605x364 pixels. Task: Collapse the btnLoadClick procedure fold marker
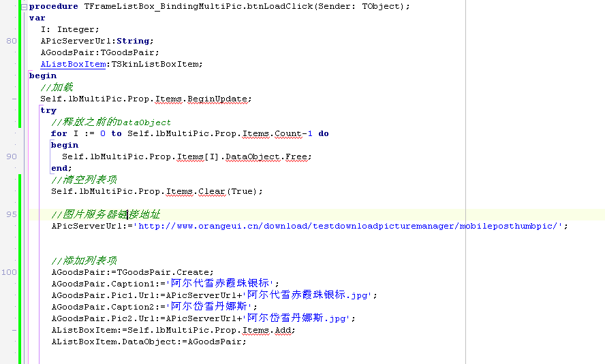pyautogui.click(x=25, y=6)
